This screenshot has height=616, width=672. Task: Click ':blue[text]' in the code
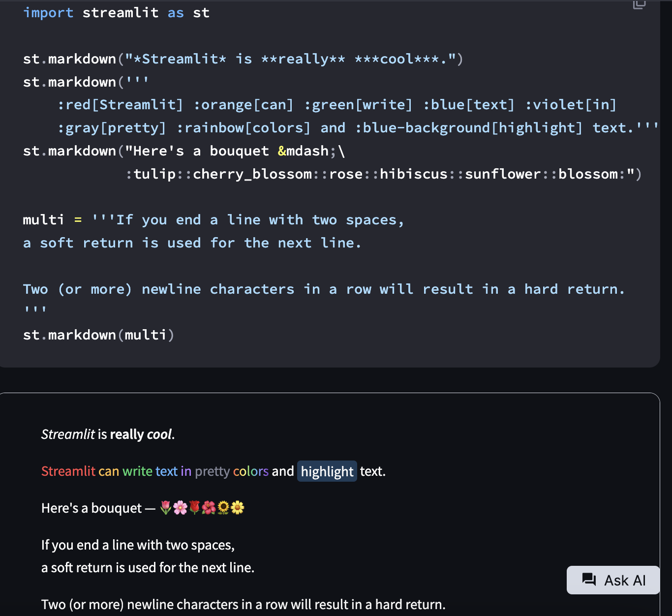click(x=469, y=105)
